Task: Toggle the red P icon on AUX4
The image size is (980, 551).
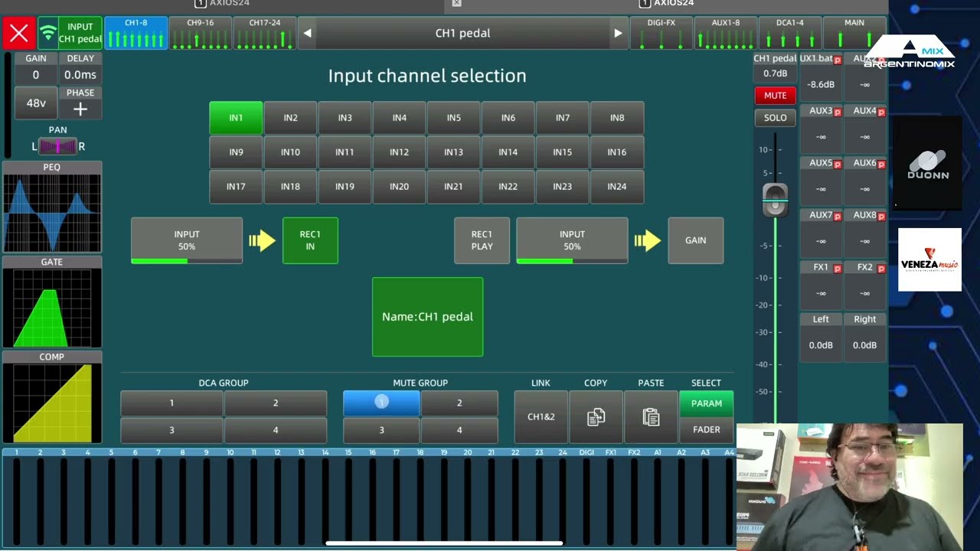Action: [x=881, y=112]
